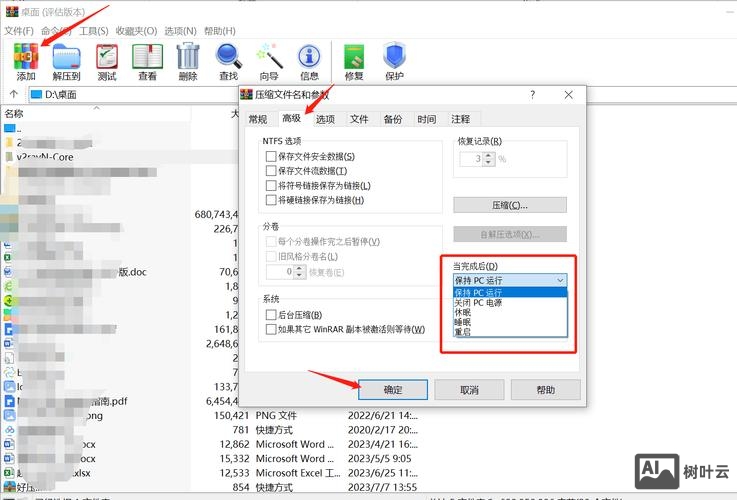Screen dimensions: 737x500
Task: Switch to the 备份 tab
Action: tap(393, 119)
